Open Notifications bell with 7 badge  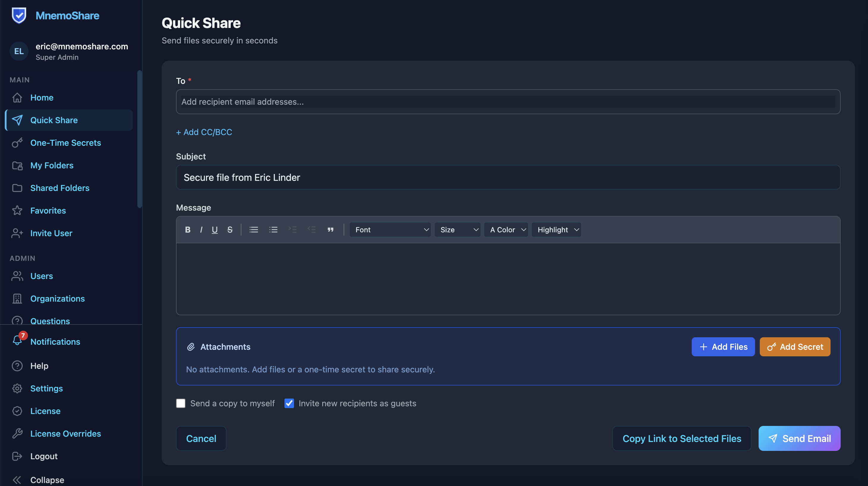[x=18, y=340]
